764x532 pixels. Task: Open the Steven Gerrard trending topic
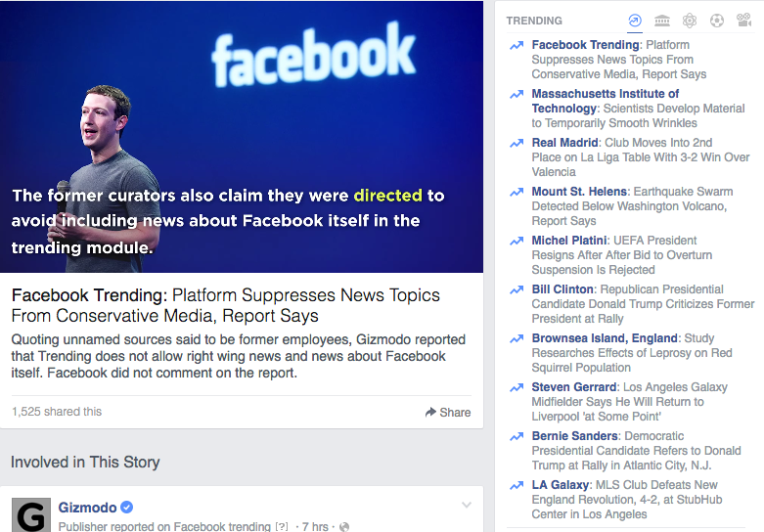574,387
